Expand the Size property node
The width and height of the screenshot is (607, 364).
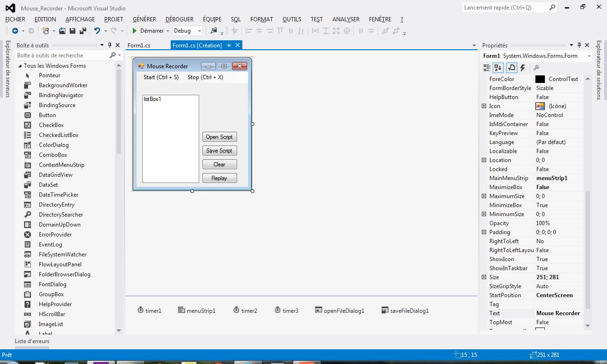(484, 277)
